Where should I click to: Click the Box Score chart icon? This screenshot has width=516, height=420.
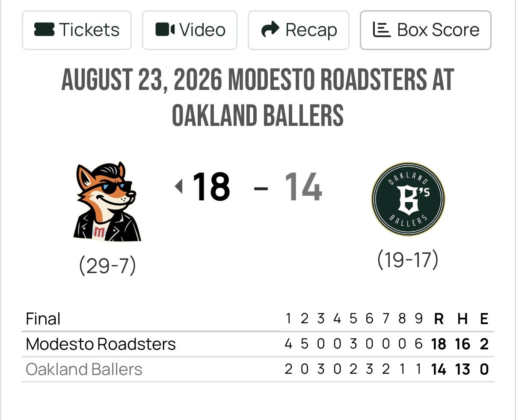(382, 30)
